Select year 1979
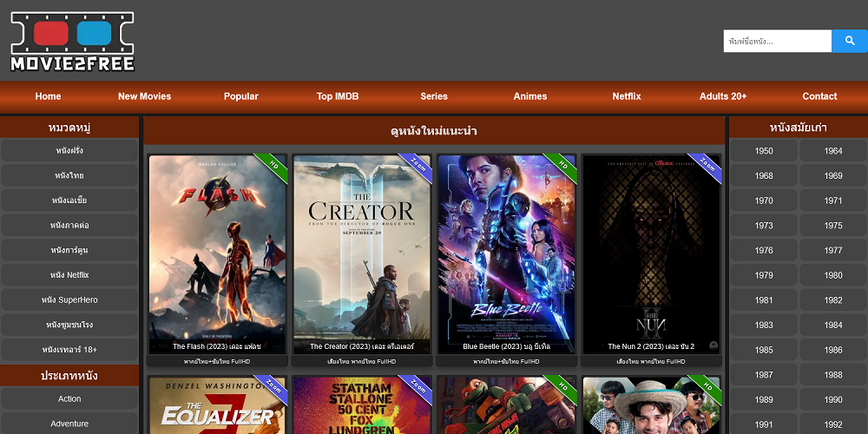This screenshot has height=434, width=868. [763, 275]
